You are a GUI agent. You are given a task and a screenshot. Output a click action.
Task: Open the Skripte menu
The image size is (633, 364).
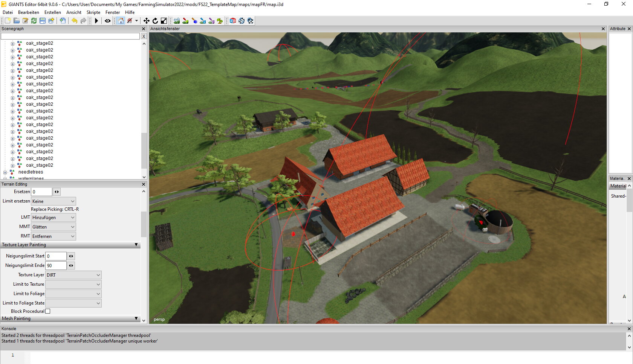(x=93, y=12)
